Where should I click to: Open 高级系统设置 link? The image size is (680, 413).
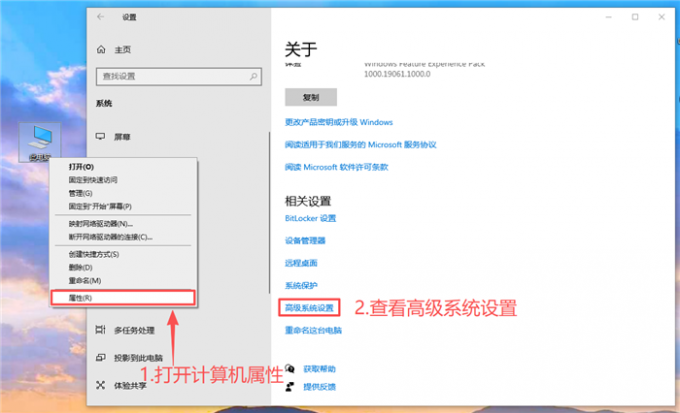[x=309, y=308]
